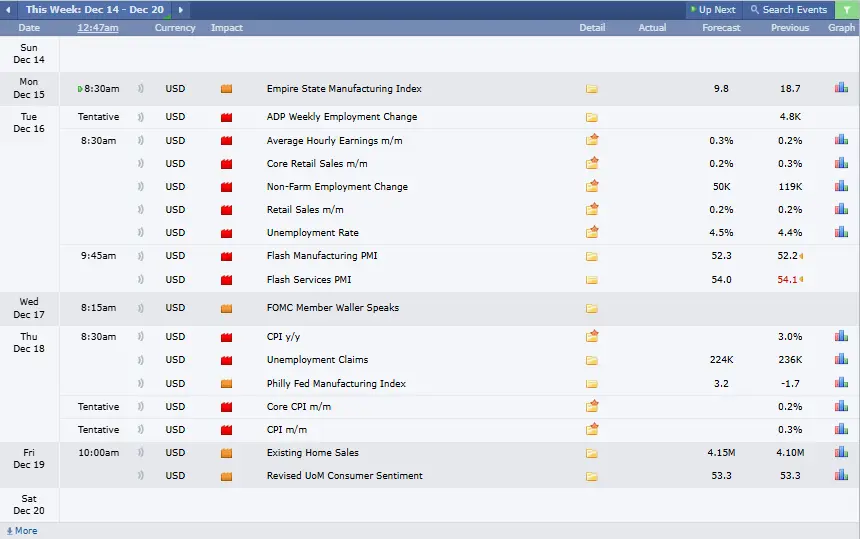The width and height of the screenshot is (860, 539).
Task: Go to next week arrow
Action: [x=180, y=10]
